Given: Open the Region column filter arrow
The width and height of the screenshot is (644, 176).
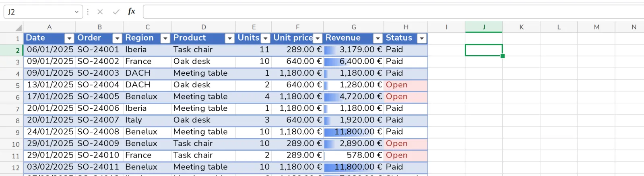Looking at the screenshot, I should pos(165,38).
